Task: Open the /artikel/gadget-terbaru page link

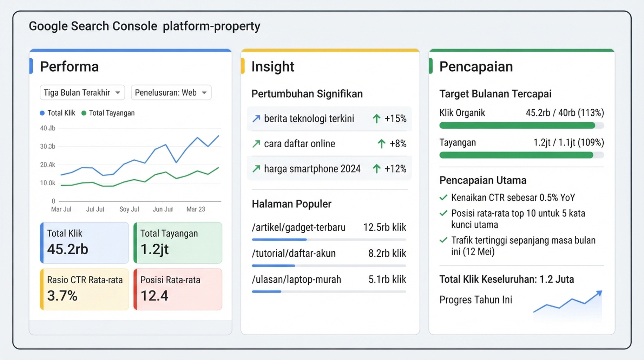Action: pos(298,227)
